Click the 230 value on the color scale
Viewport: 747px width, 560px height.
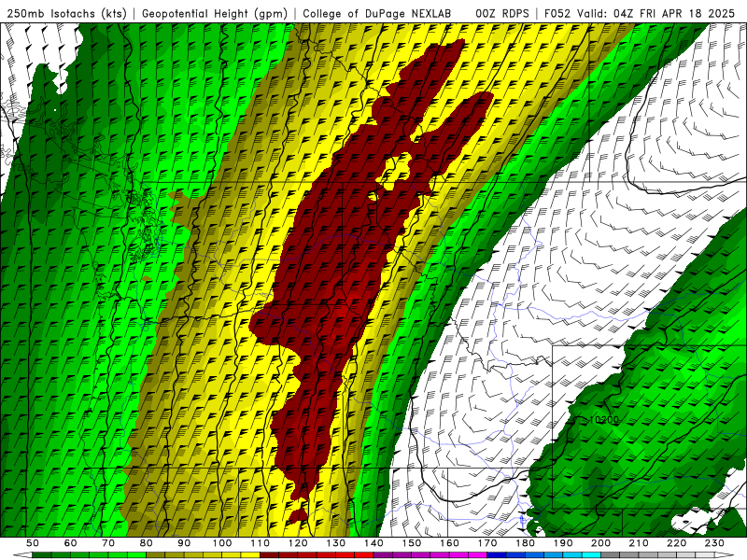(714, 543)
